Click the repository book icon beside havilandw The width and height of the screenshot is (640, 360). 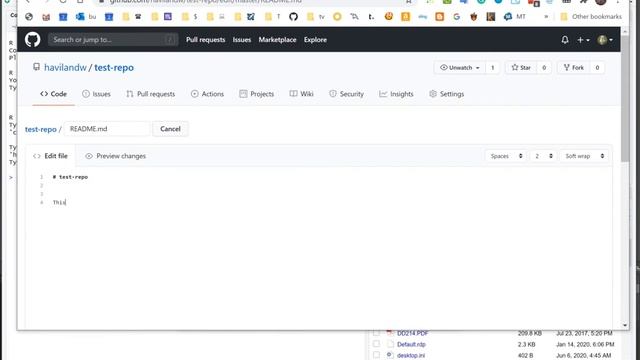36,67
